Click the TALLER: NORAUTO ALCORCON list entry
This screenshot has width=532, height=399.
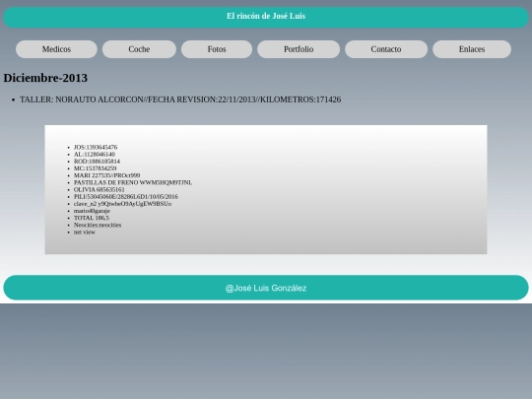pos(180,100)
